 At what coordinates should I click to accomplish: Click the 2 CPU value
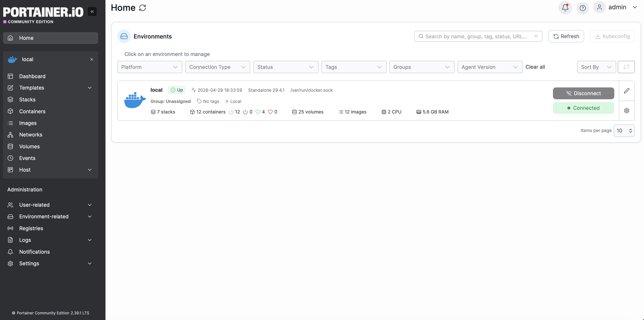click(x=391, y=112)
